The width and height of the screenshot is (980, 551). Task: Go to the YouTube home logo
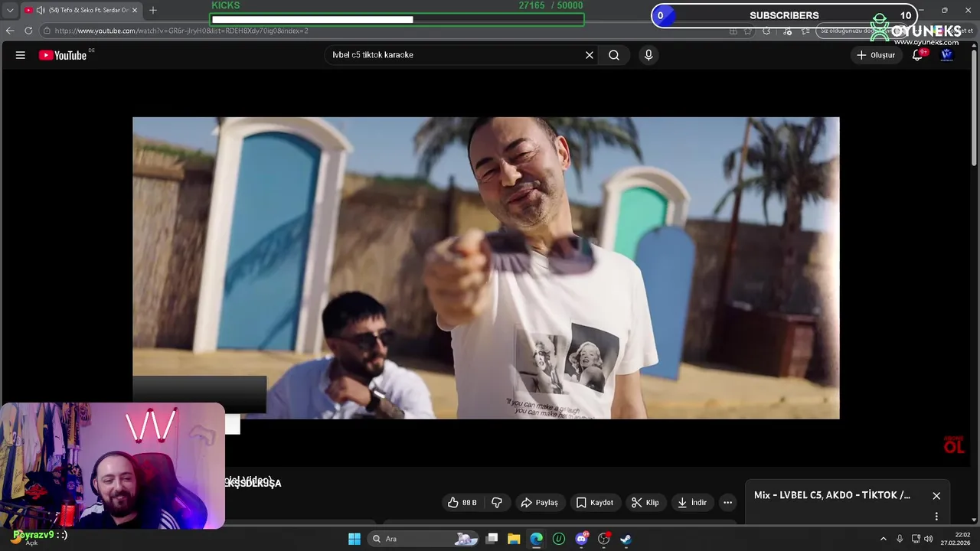click(x=63, y=55)
